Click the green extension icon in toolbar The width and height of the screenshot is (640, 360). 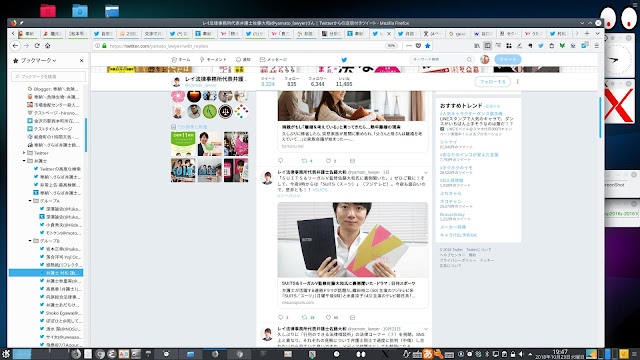(562, 46)
